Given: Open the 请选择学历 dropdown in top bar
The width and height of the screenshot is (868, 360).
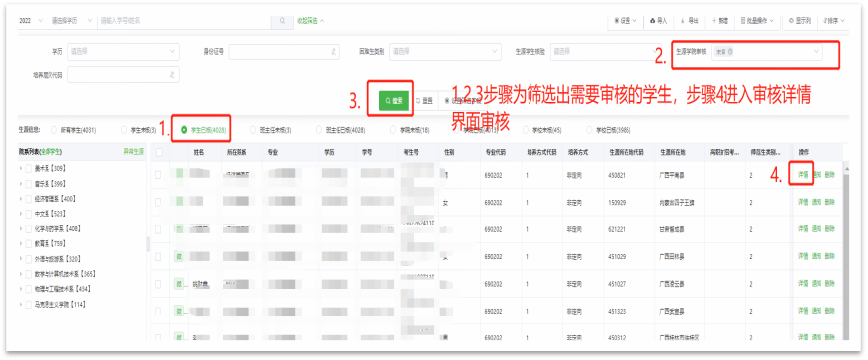Looking at the screenshot, I should click(72, 21).
